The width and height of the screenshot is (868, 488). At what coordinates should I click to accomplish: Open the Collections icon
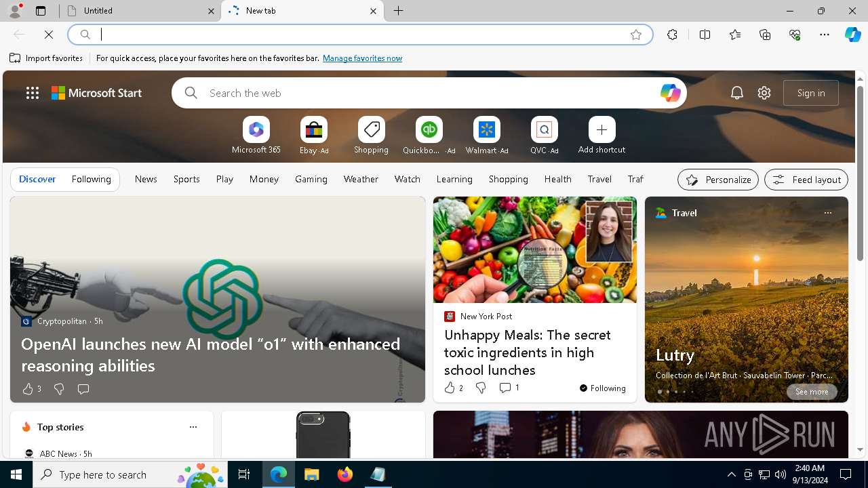765,35
